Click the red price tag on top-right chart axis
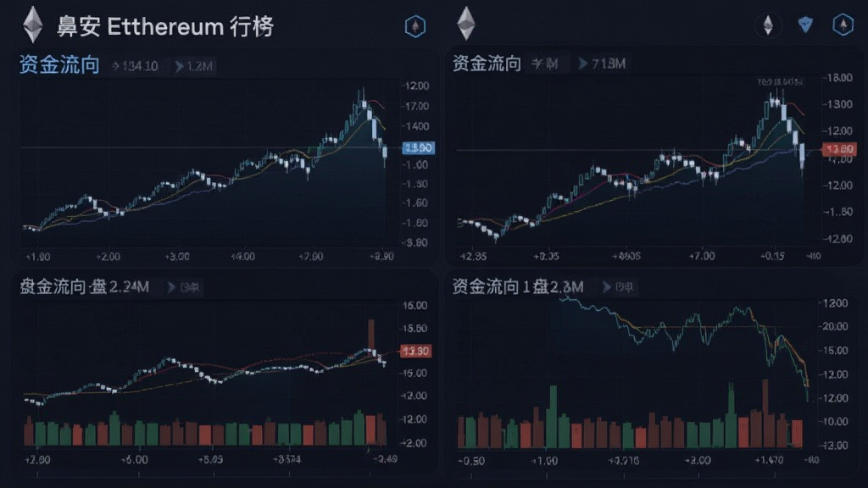The width and height of the screenshot is (868, 488). [840, 149]
